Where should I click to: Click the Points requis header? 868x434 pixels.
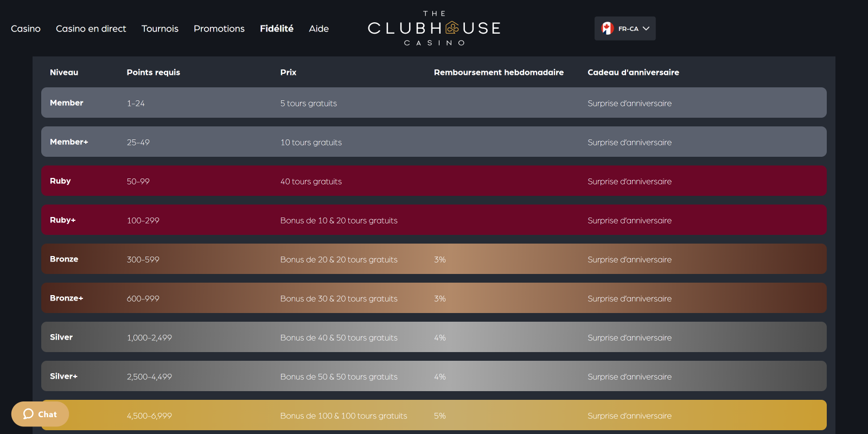click(x=154, y=72)
